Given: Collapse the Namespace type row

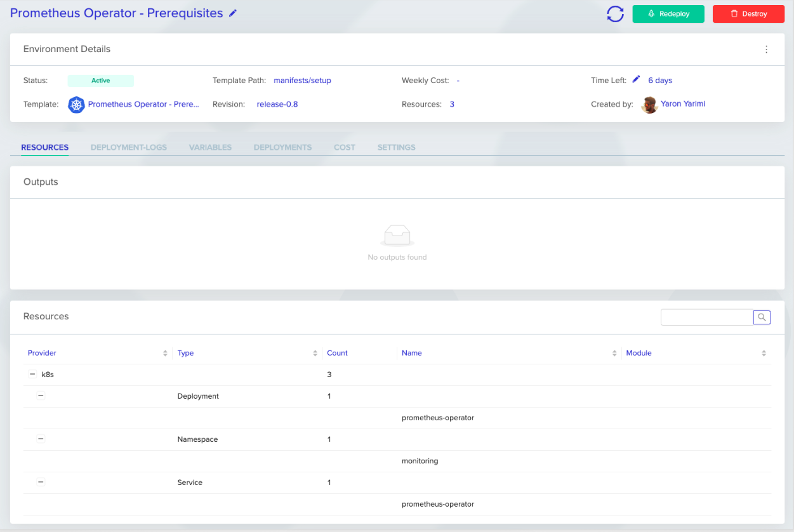Looking at the screenshot, I should point(41,439).
